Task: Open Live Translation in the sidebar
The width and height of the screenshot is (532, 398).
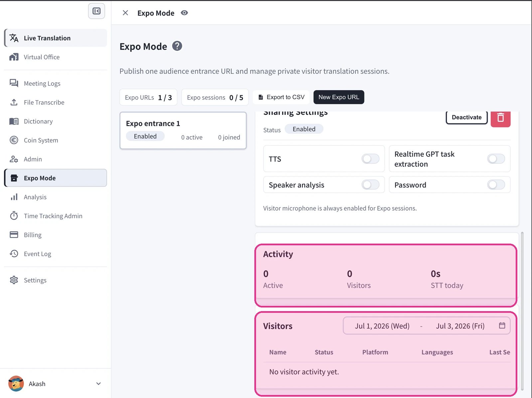Action: pos(56,38)
